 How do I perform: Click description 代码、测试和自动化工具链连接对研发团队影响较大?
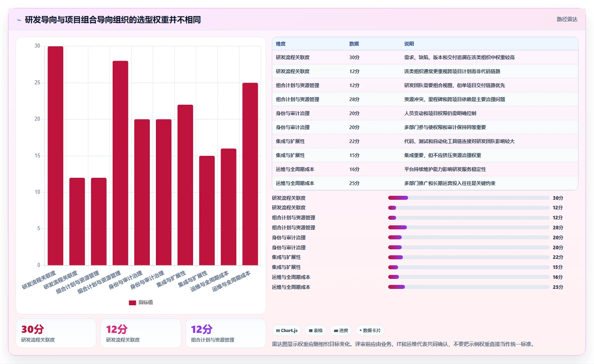(x=459, y=141)
